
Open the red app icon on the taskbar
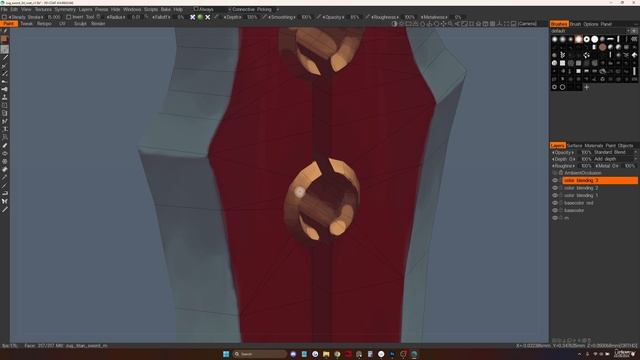(348, 354)
